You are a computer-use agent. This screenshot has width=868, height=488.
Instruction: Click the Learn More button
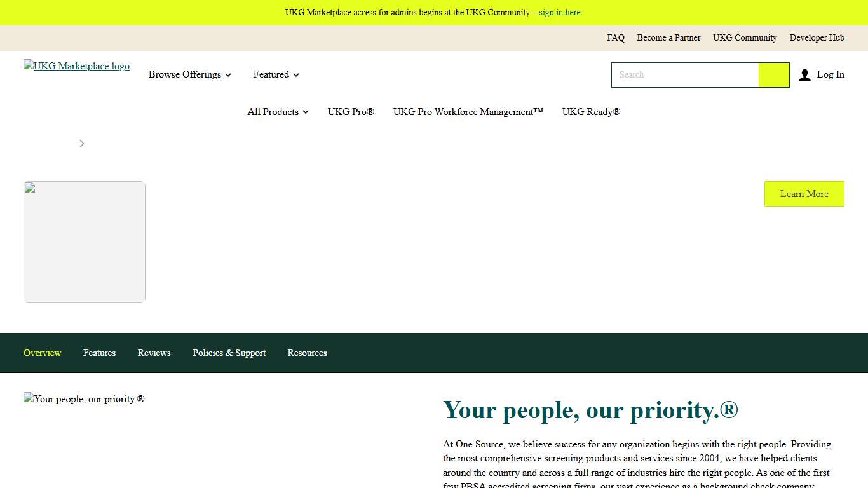click(804, 194)
